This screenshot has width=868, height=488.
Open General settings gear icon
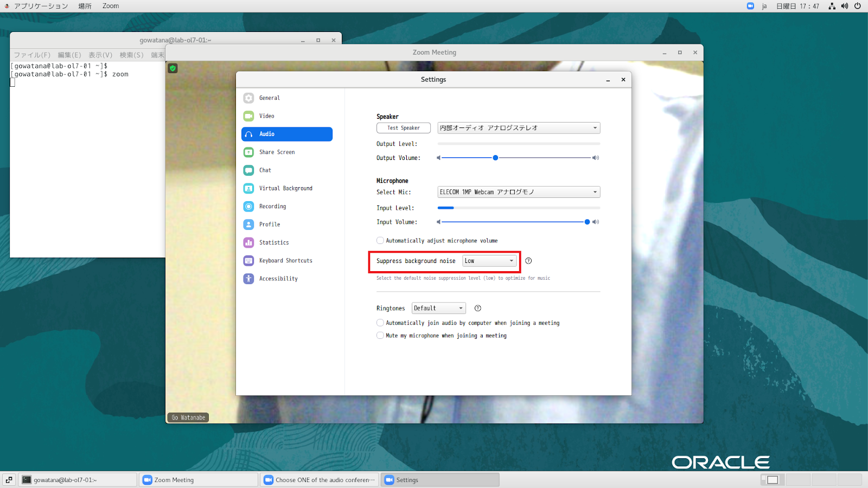pyautogui.click(x=248, y=98)
